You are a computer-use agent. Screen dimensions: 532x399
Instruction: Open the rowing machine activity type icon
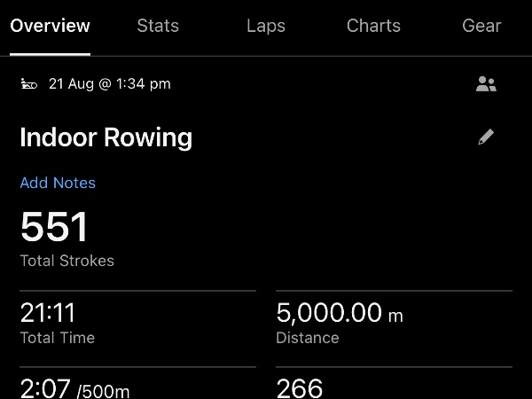pos(29,84)
